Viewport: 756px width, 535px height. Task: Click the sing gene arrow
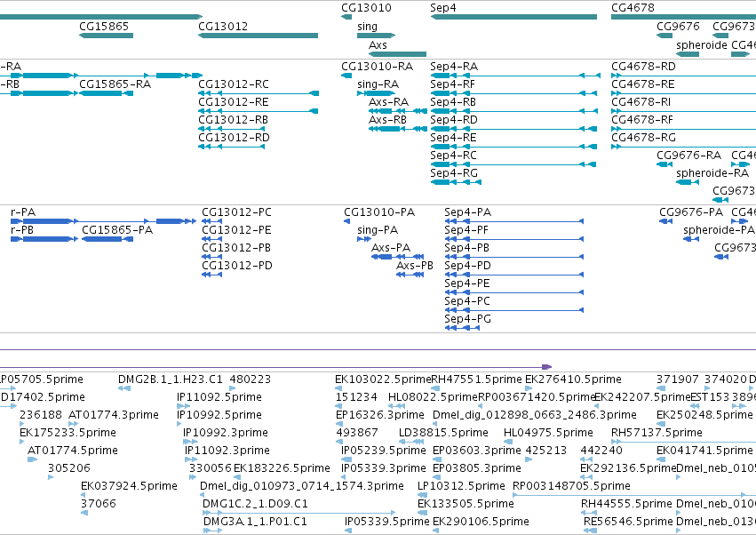(376, 36)
